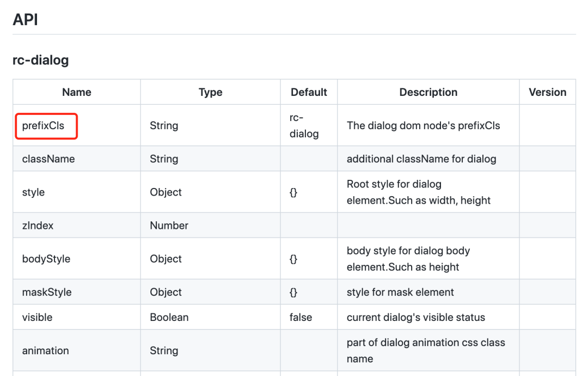This screenshot has width=588, height=376.
Task: Click the Name column header
Action: click(x=77, y=92)
